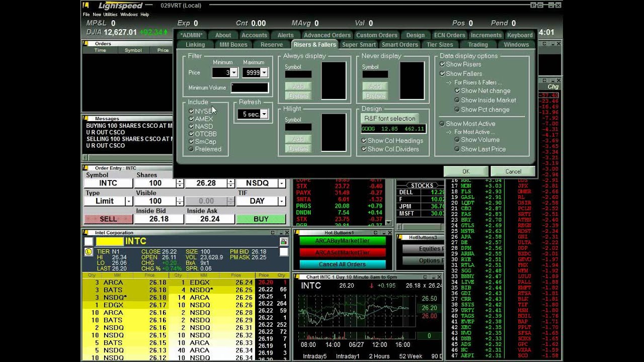Image resolution: width=644 pixels, height=362 pixels.
Task: Switch to the Advanced Orders tab
Action: [x=327, y=35]
